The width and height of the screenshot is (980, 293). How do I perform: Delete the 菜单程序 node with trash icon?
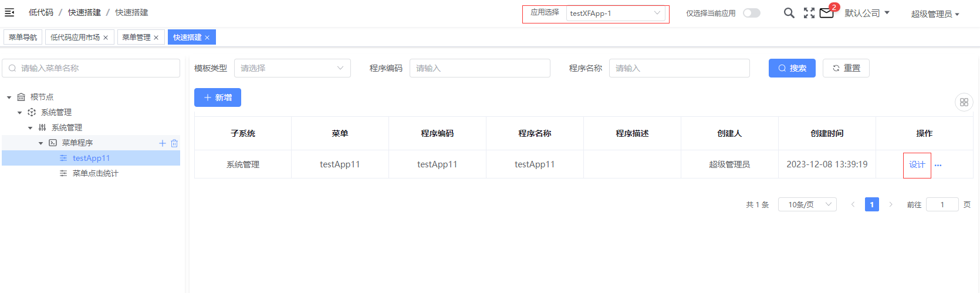[x=174, y=143]
